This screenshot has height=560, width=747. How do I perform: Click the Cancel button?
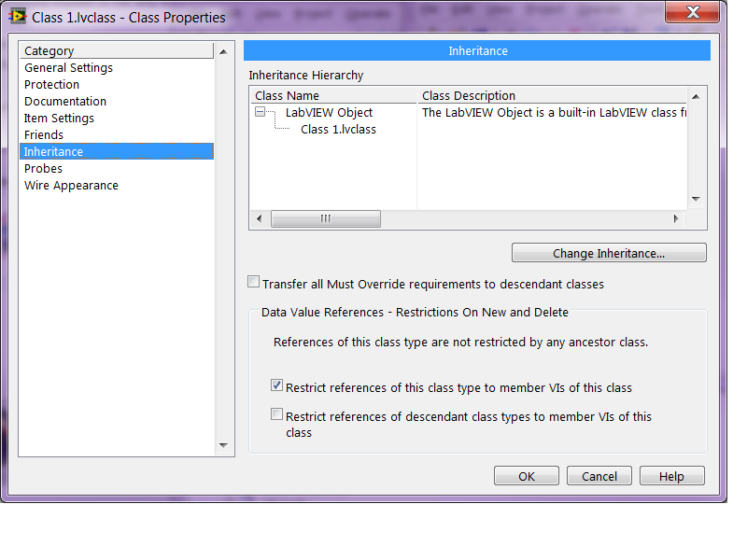599,476
